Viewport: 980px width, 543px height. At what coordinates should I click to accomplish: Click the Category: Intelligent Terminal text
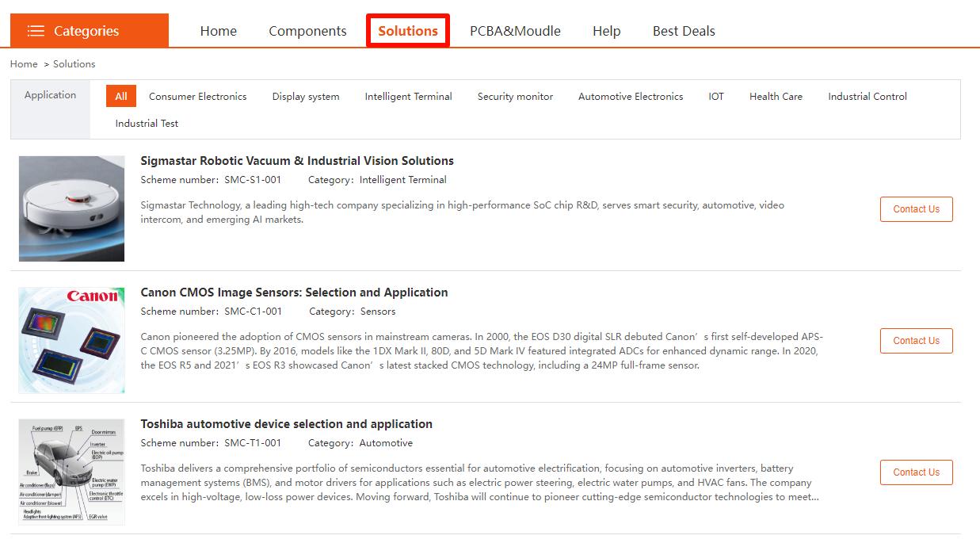click(x=377, y=180)
